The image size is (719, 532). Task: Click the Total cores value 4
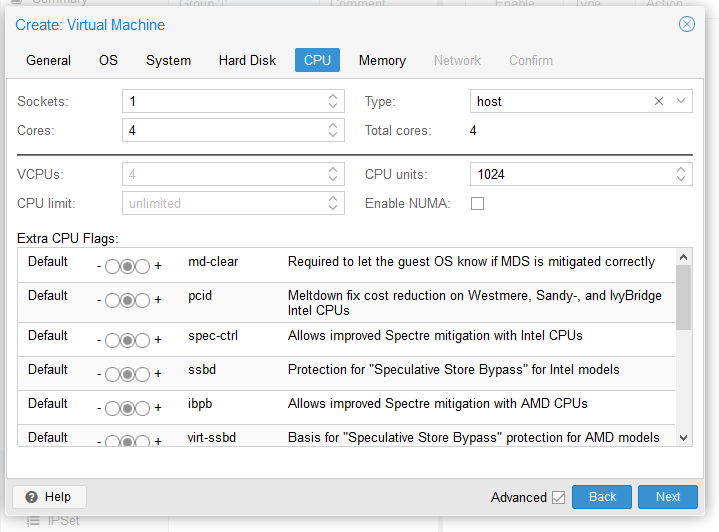(x=473, y=130)
